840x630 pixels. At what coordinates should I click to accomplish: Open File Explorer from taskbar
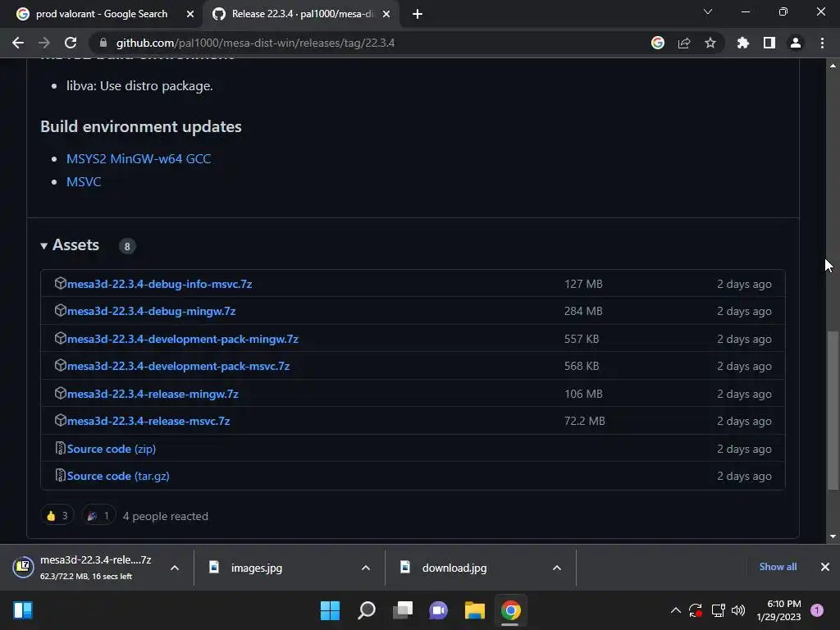point(475,610)
